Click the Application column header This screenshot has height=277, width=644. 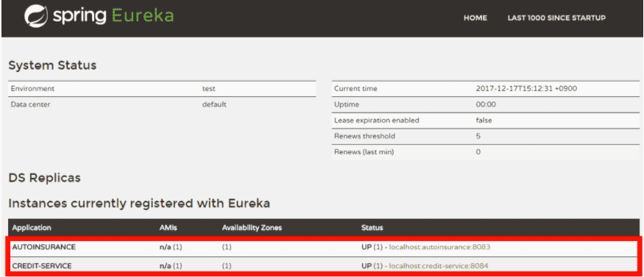pos(32,228)
